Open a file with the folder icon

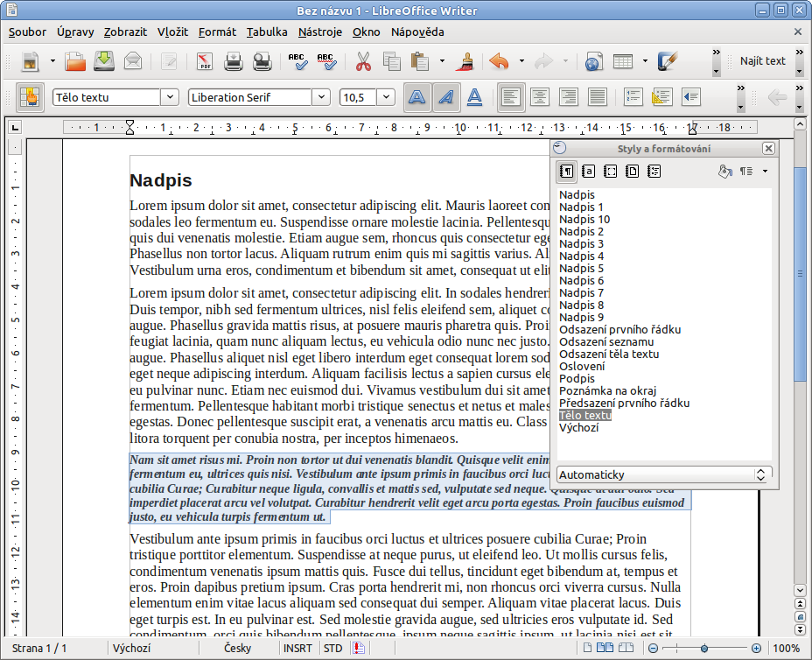coord(75,61)
